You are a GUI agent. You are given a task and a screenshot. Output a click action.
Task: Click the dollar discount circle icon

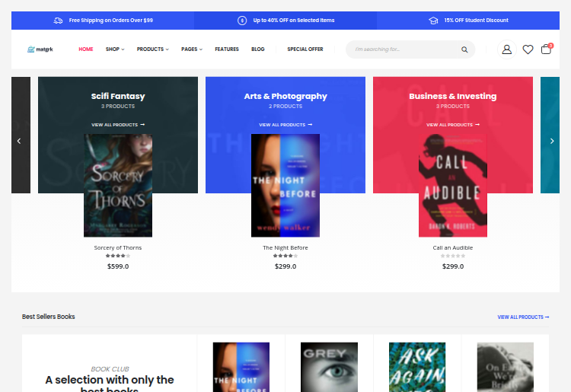(x=242, y=21)
